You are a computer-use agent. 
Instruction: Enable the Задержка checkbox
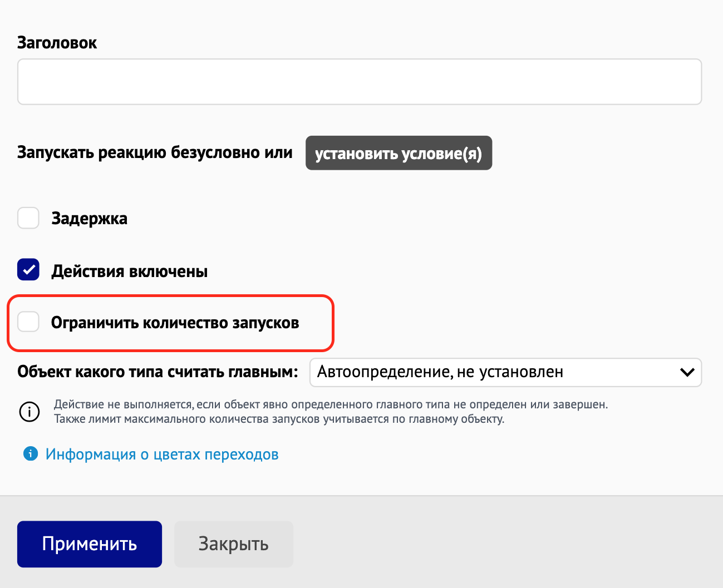(28, 218)
